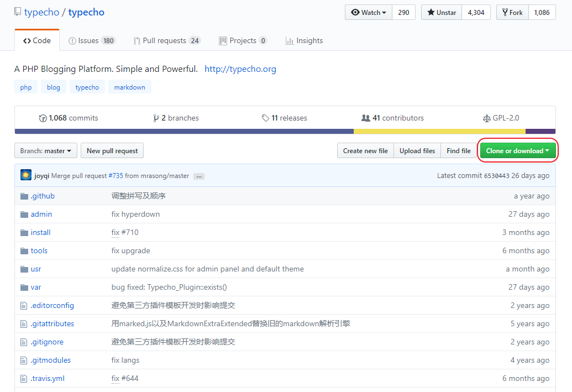This screenshot has width=572, height=392.
Task: Select the markdown topic tag
Action: [129, 87]
